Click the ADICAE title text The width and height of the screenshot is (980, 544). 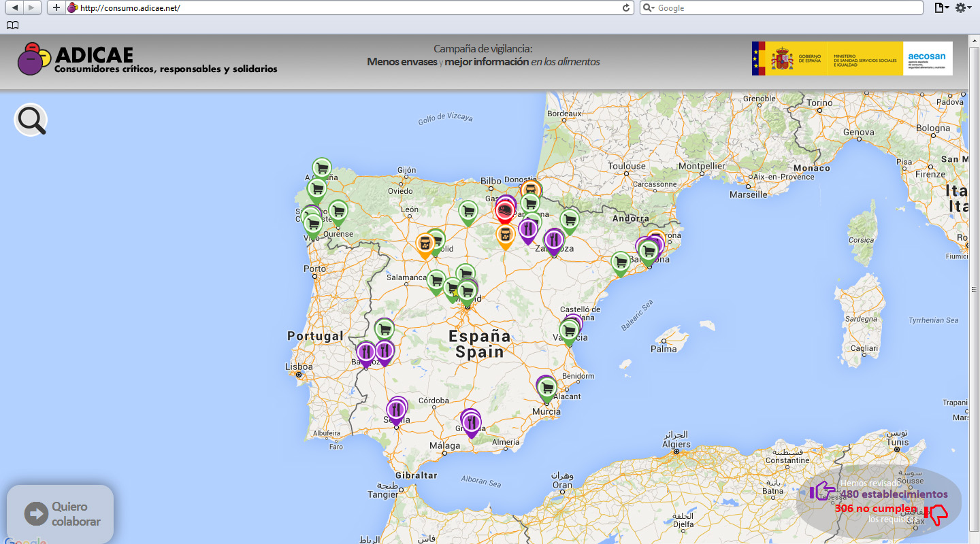[x=94, y=54]
